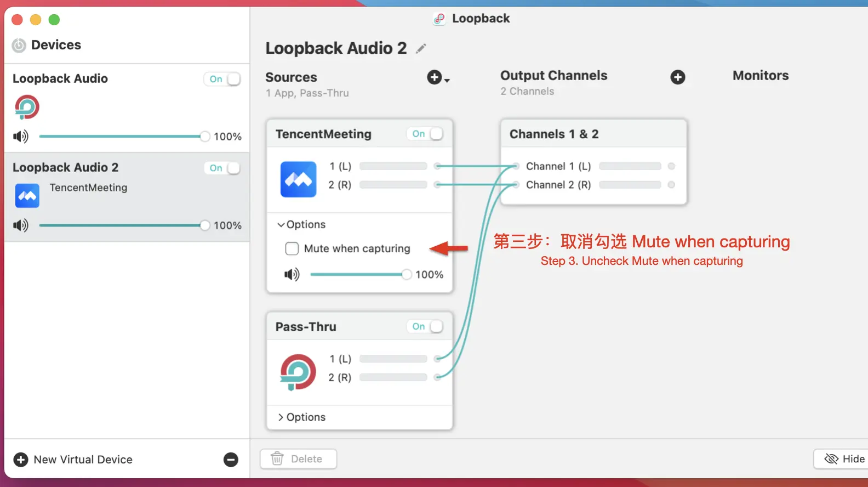Click Channel 1 (L) output connector dot
Screen dimensions: 868x487
click(671, 166)
